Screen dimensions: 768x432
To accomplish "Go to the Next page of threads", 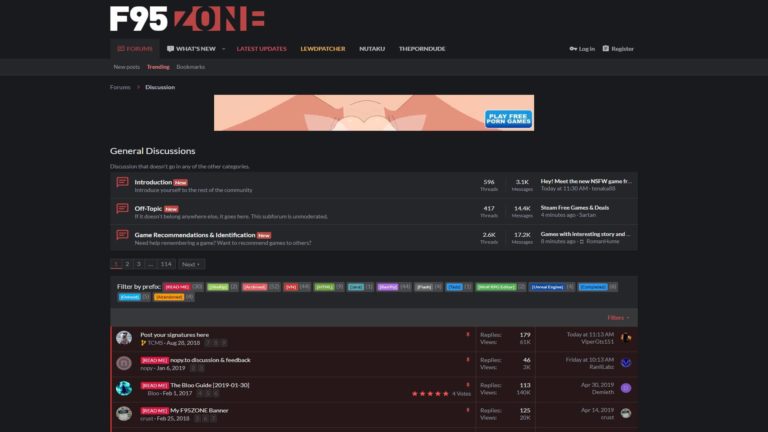I will [191, 264].
